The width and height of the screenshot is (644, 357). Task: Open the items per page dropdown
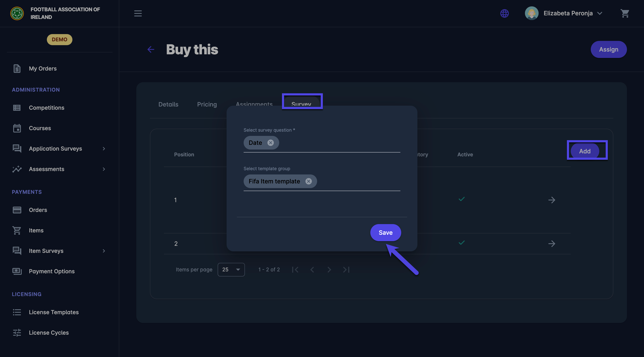[231, 269]
